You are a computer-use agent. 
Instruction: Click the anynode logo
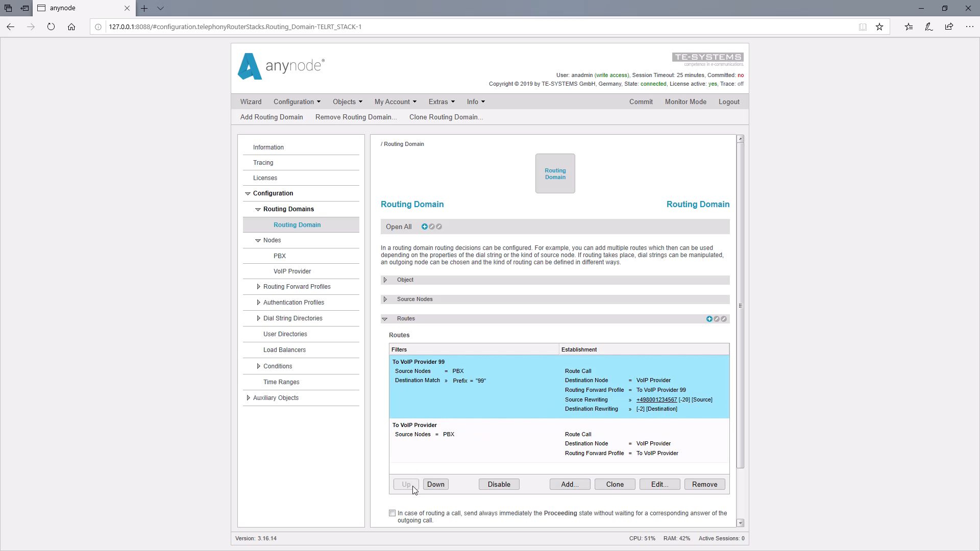(x=281, y=66)
